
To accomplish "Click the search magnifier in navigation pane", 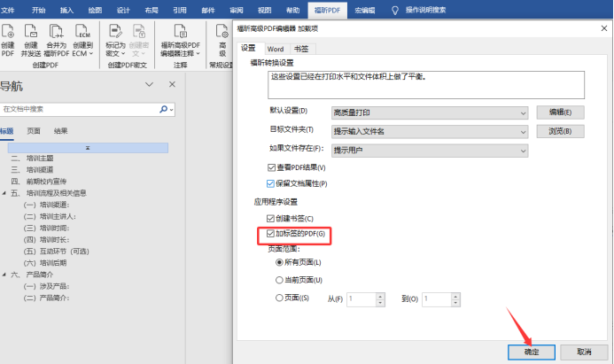I will [164, 109].
